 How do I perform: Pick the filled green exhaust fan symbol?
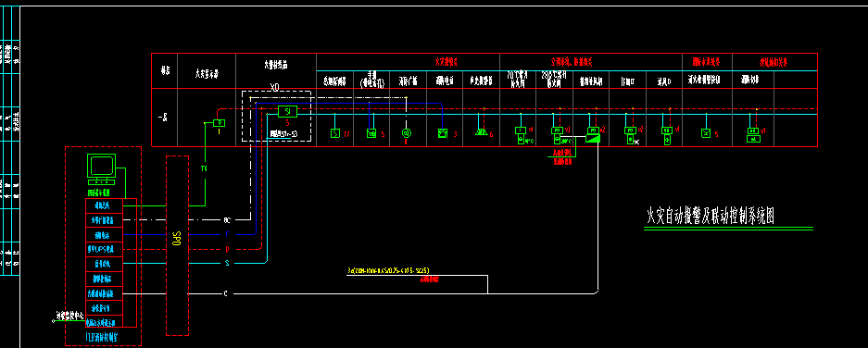click(593, 138)
